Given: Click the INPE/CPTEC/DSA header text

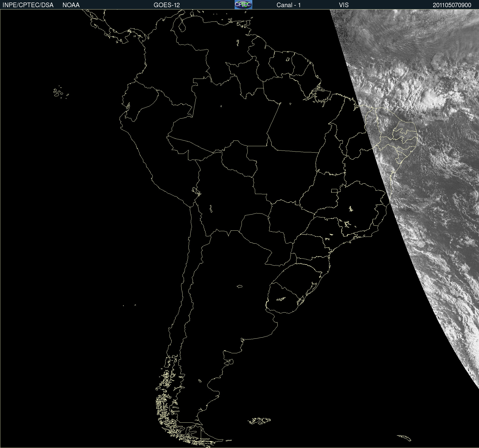Looking at the screenshot, I should [x=28, y=5].
